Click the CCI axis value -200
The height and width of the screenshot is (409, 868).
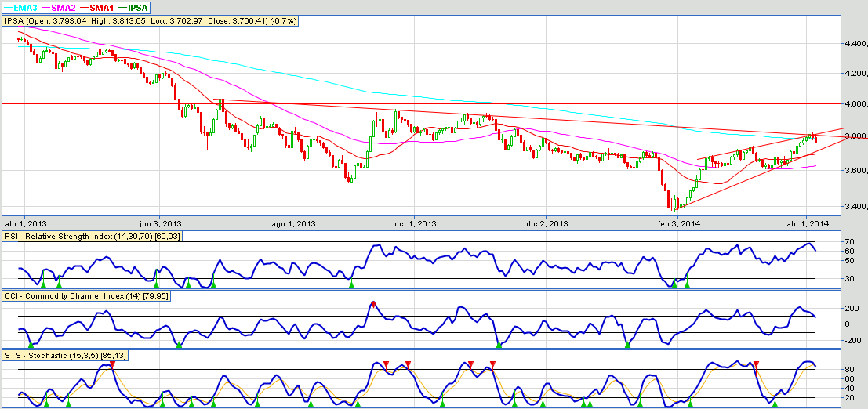852,340
